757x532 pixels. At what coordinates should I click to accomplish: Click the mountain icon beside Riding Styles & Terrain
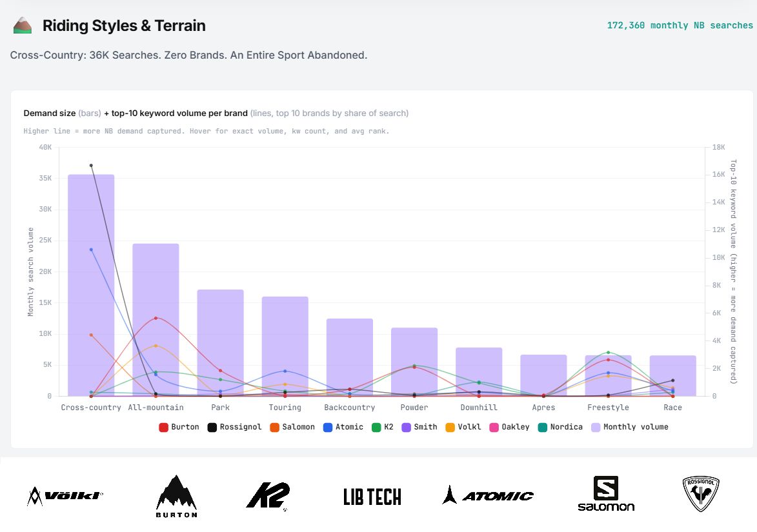[22, 26]
